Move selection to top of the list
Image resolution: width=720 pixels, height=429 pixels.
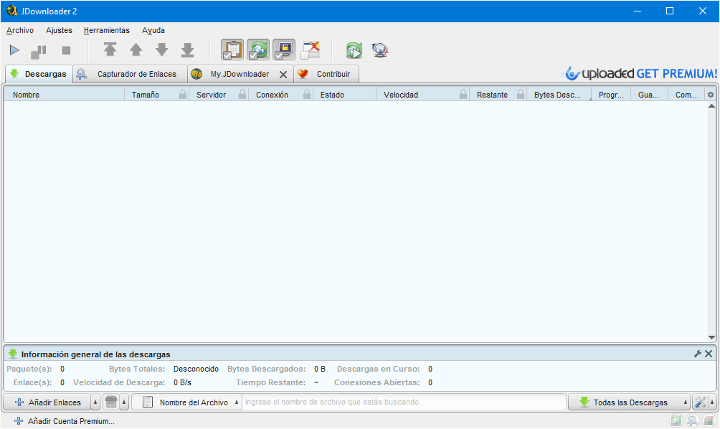[x=110, y=50]
